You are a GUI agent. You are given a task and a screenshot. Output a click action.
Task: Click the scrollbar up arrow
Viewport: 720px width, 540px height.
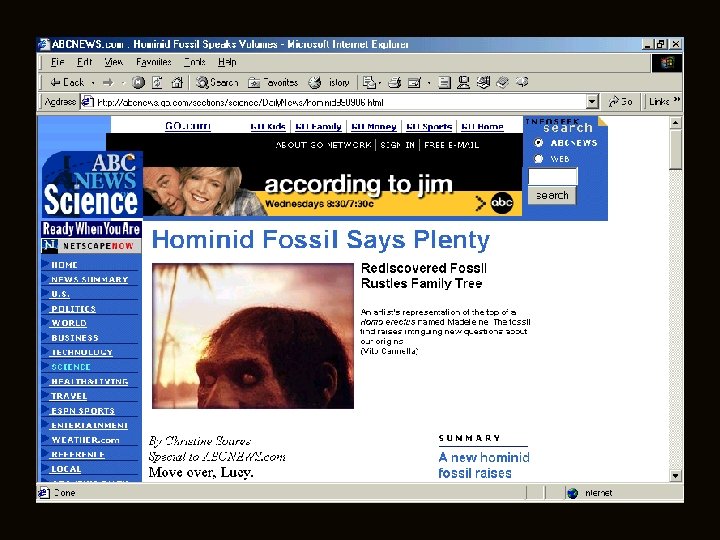pyautogui.click(x=675, y=123)
